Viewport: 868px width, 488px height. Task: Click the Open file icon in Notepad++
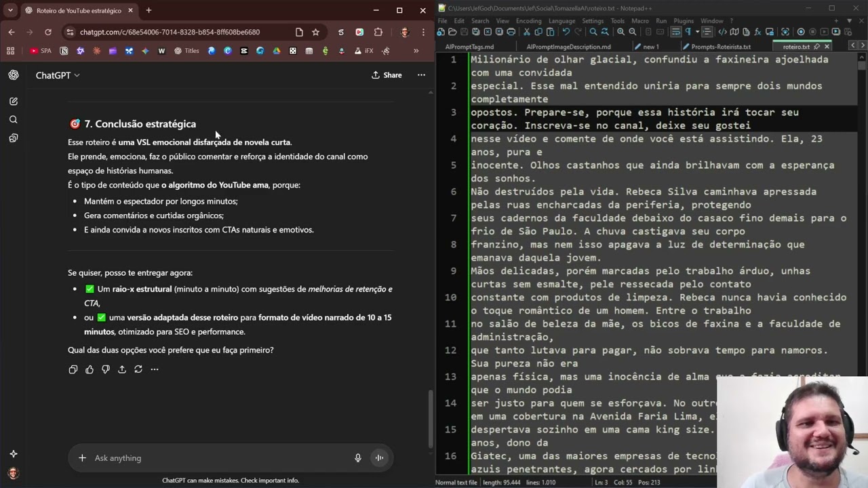tap(452, 32)
